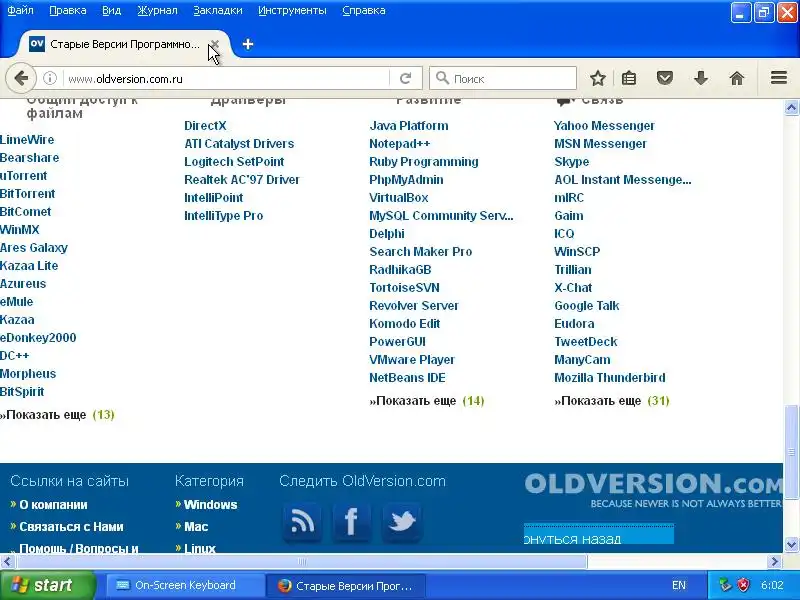
Task: Select the Windows category in footer
Action: click(210, 505)
